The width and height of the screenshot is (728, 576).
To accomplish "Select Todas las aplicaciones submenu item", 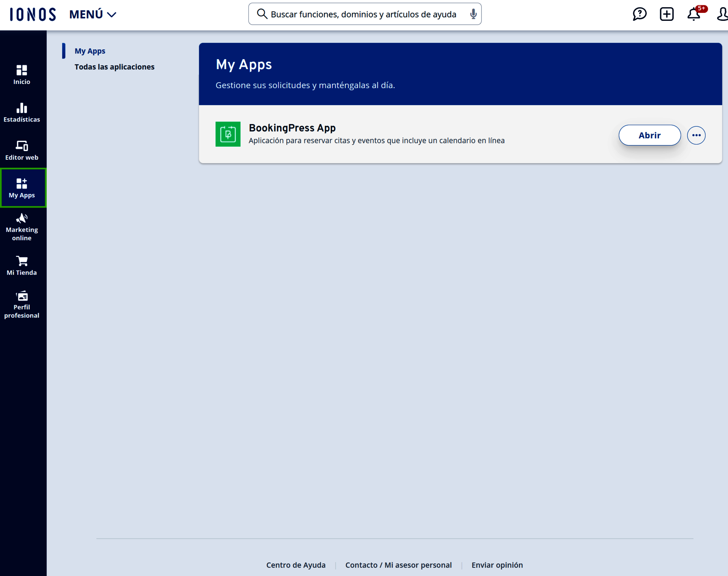I will [115, 67].
